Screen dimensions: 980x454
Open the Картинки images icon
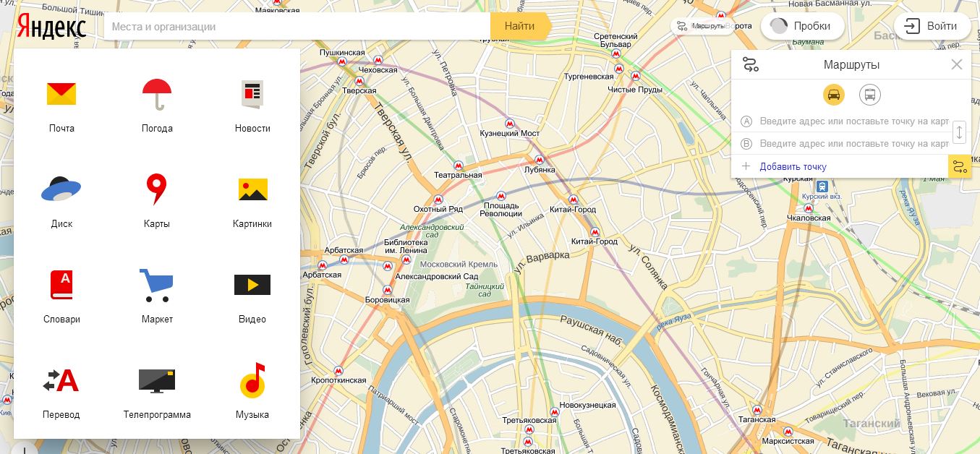[252, 189]
